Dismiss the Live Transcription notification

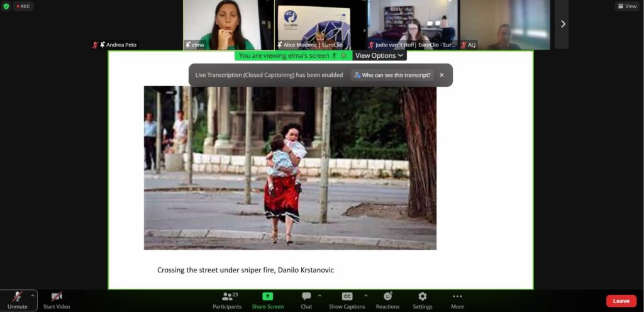[441, 75]
